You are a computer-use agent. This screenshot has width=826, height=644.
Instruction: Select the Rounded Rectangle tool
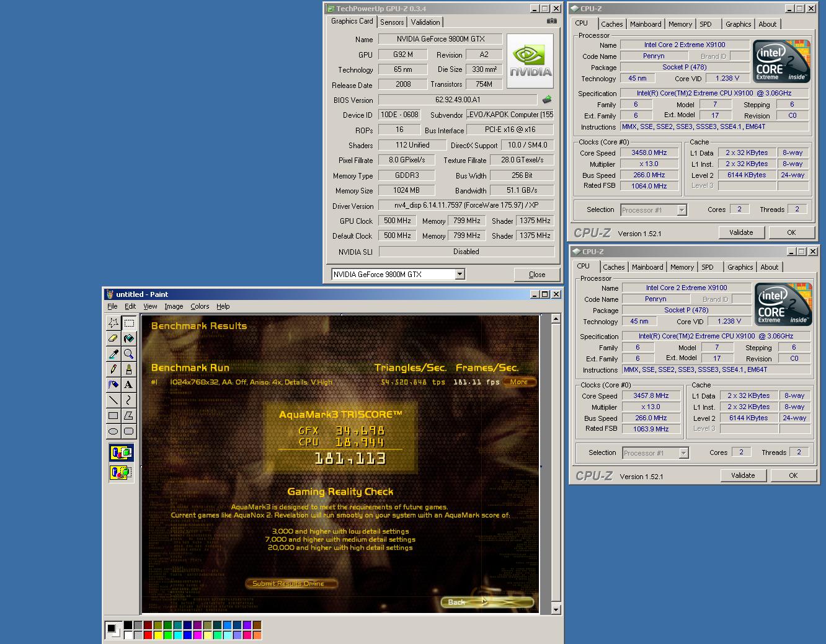tap(128, 431)
